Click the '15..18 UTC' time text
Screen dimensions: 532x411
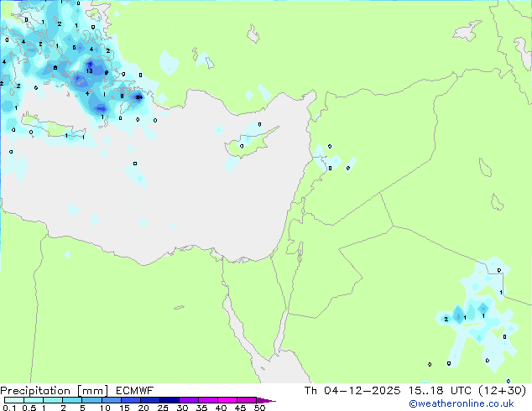point(440,391)
